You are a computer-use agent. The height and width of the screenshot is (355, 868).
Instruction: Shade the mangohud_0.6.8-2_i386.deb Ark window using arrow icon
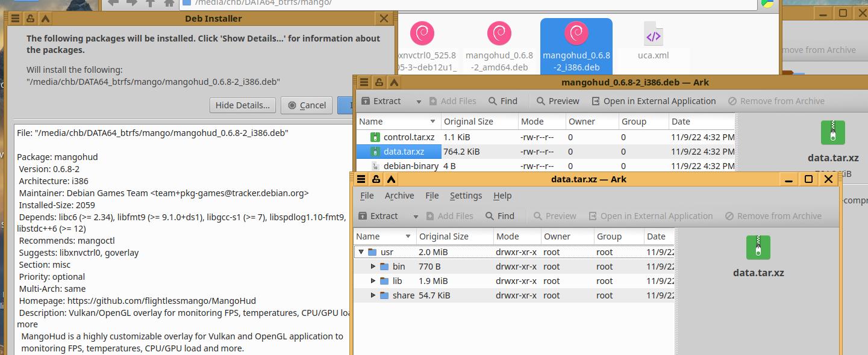[394, 82]
